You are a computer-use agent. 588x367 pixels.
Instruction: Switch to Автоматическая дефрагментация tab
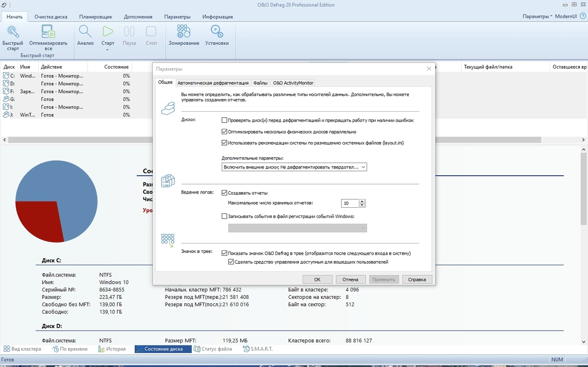213,83
